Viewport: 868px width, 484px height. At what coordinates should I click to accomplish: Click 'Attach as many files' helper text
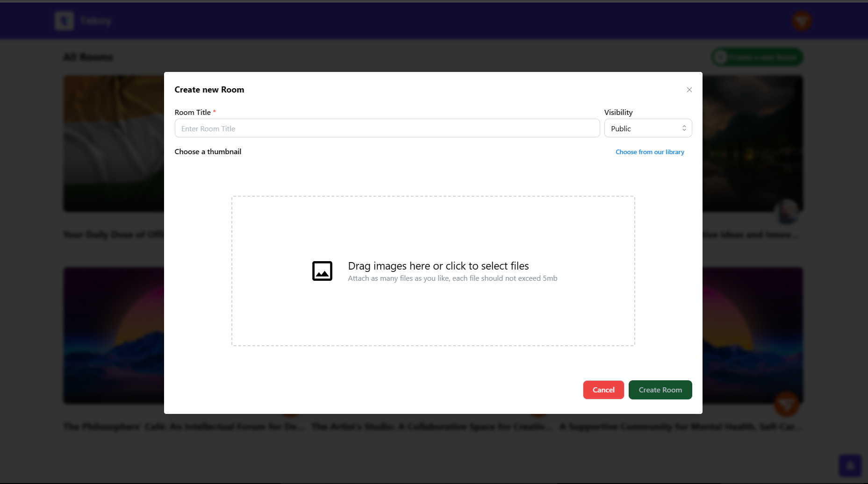(452, 278)
